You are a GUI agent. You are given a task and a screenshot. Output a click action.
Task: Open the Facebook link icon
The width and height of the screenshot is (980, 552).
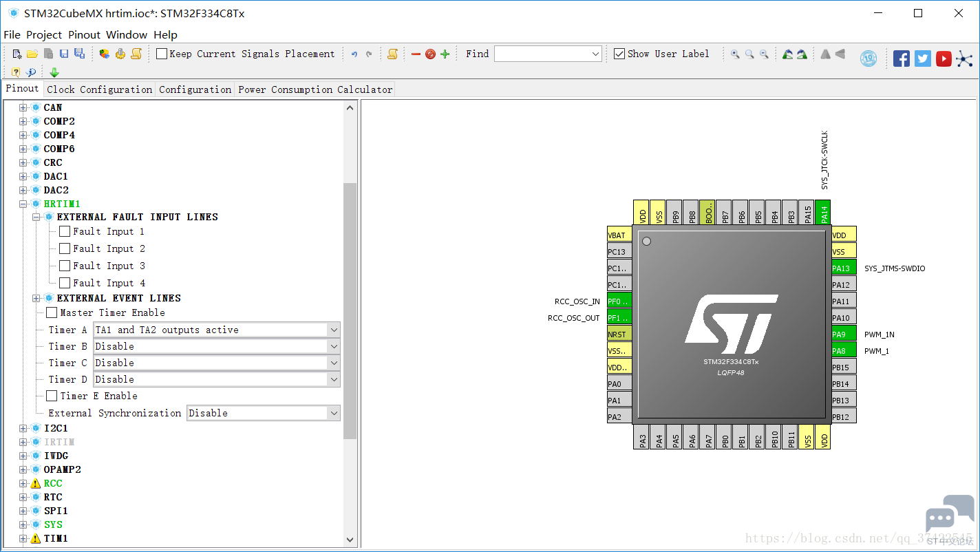coord(902,59)
